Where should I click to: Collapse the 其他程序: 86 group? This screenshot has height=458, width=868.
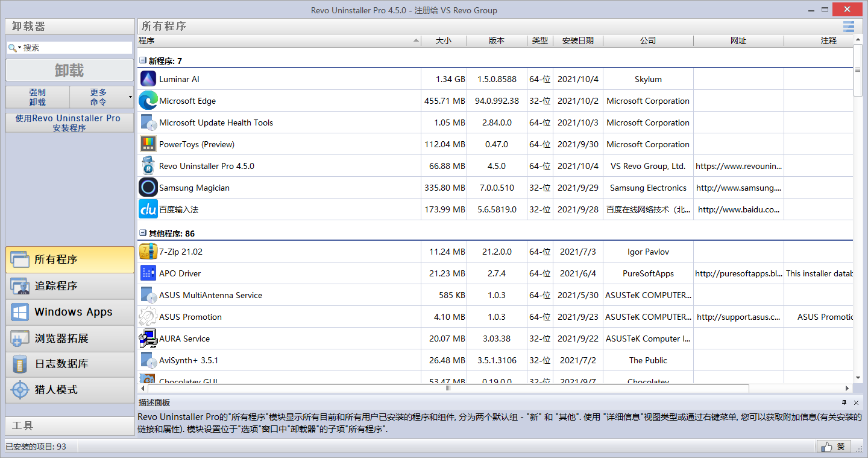[x=142, y=233]
